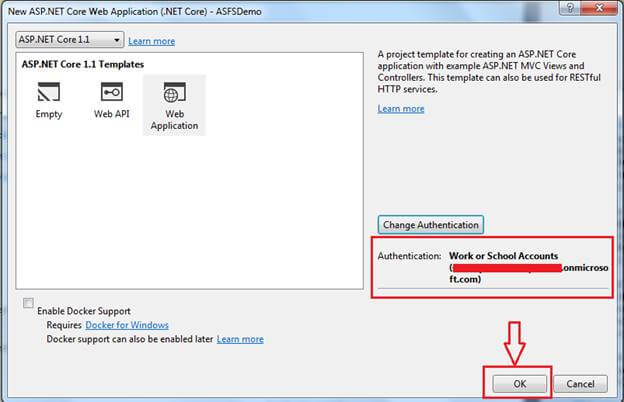Click the 'Work or School Accounts' text

(503, 256)
